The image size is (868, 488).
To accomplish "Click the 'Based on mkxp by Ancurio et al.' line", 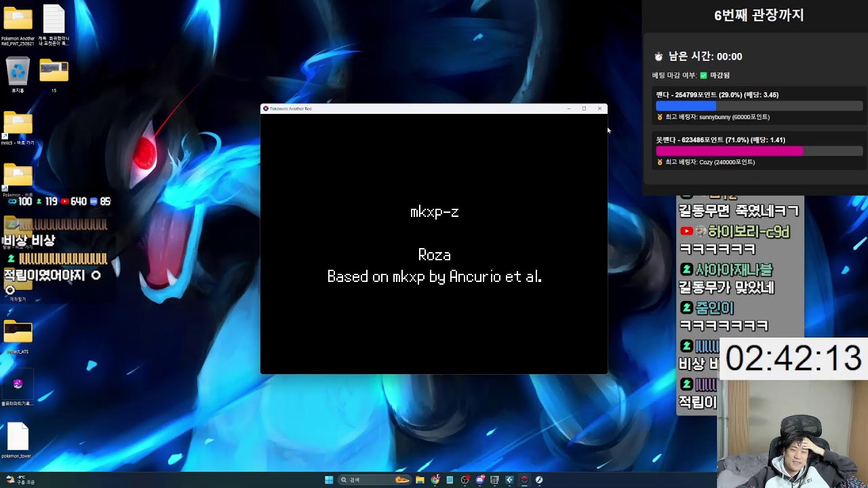I will (435, 277).
